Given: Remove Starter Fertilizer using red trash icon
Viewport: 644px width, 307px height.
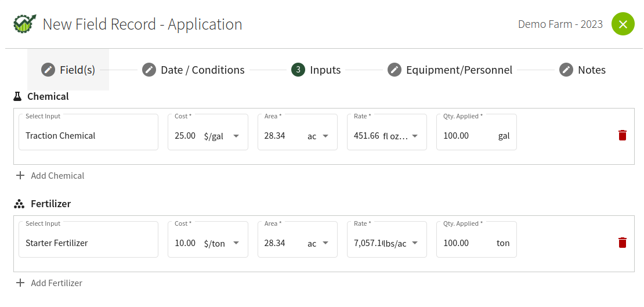Looking at the screenshot, I should click(622, 243).
